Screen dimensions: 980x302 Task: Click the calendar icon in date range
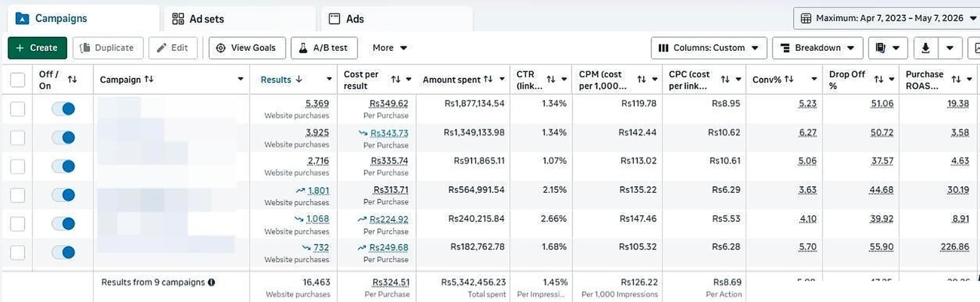(x=806, y=18)
